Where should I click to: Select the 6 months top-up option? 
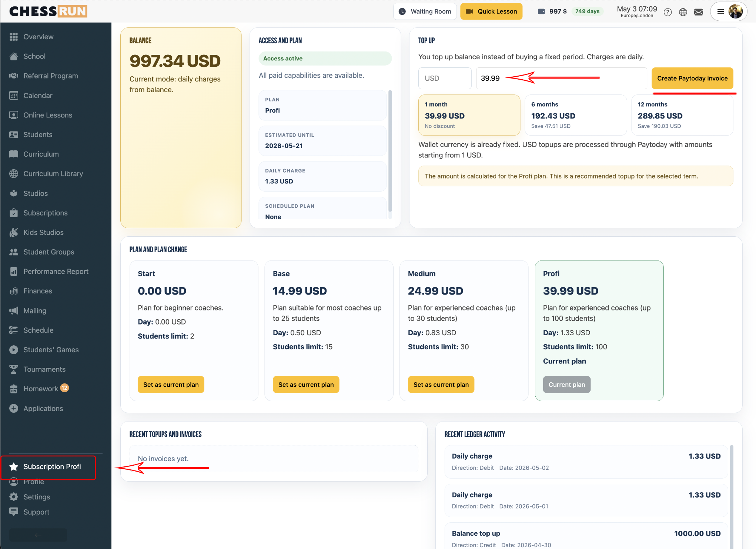pos(575,115)
